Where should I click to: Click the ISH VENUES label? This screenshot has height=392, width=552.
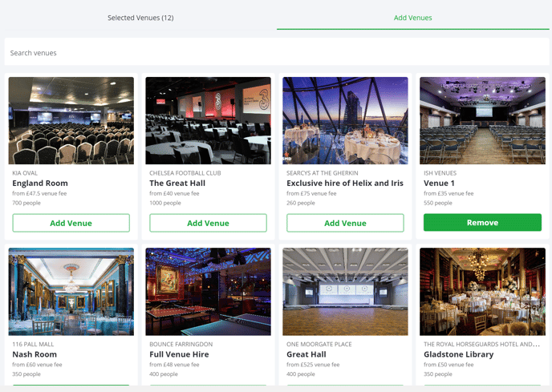(440, 173)
